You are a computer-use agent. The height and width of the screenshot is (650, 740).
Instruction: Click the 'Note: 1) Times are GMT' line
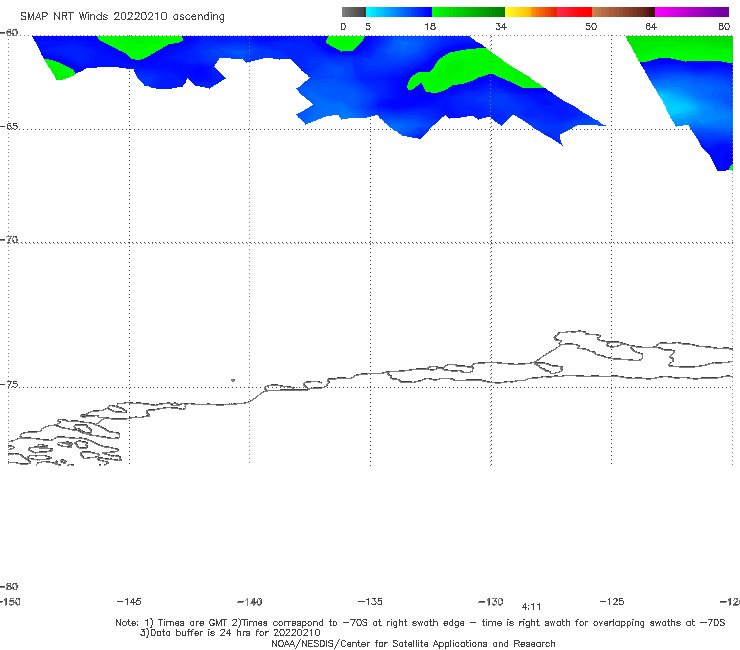[x=420, y=623]
